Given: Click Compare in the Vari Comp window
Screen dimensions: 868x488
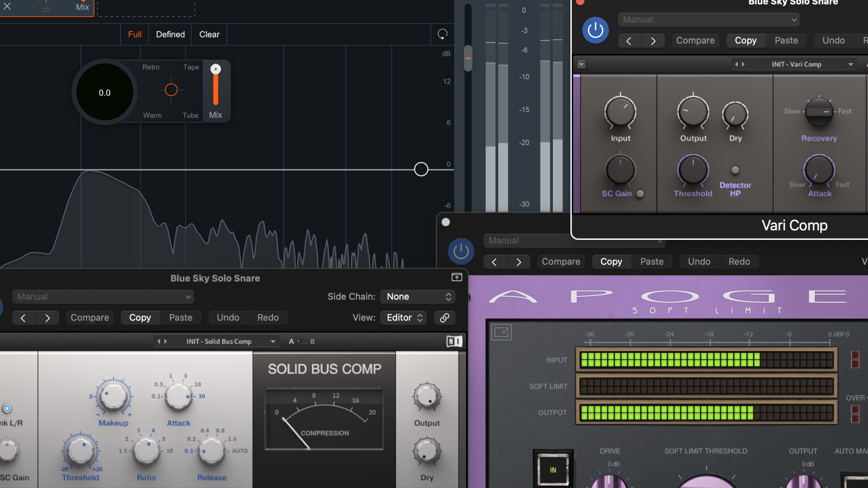Looking at the screenshot, I should pyautogui.click(x=695, y=41).
